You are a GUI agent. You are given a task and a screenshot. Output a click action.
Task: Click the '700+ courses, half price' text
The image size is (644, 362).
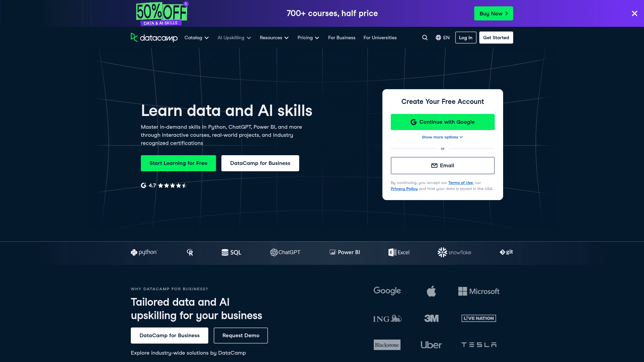click(332, 13)
